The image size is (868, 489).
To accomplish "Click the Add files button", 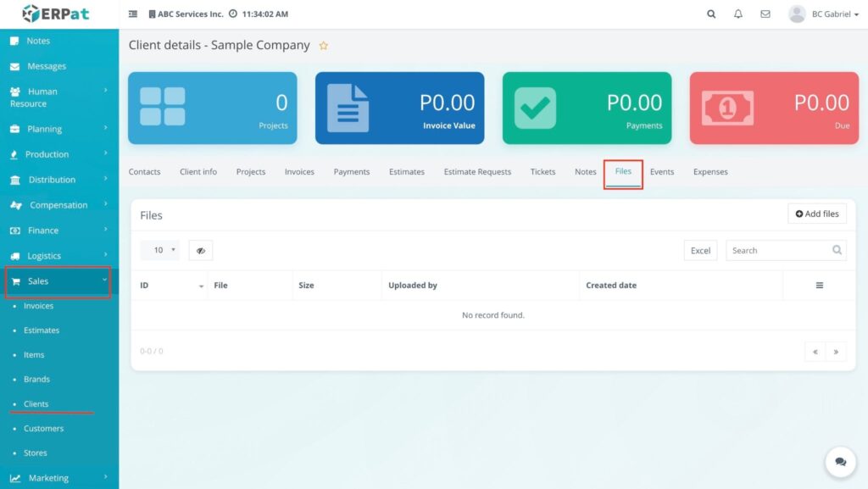I will [817, 214].
